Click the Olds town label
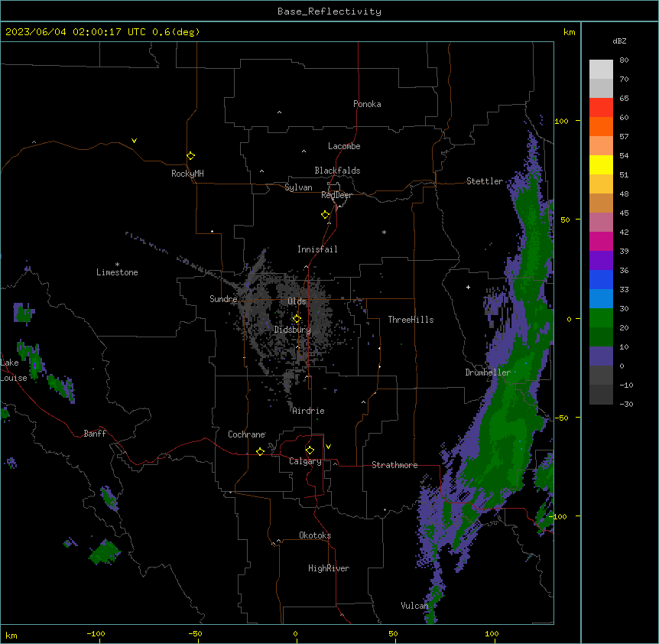This screenshot has height=644, width=659. pos(297,301)
